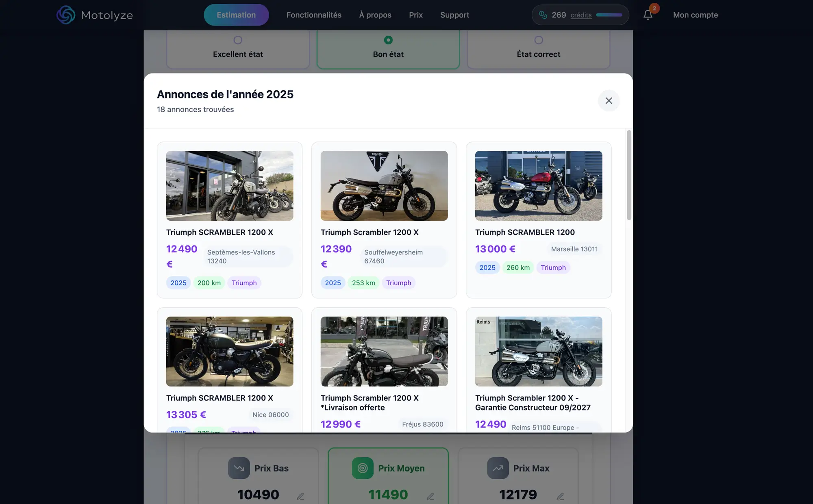
Task: Open the Triumph Scrambler 1200 X Nice listing photo
Action: (x=229, y=351)
